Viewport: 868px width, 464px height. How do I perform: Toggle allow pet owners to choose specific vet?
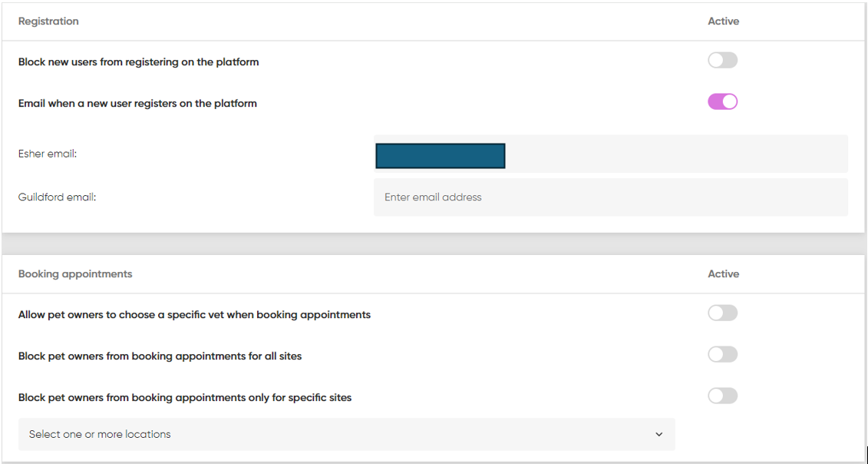point(722,313)
